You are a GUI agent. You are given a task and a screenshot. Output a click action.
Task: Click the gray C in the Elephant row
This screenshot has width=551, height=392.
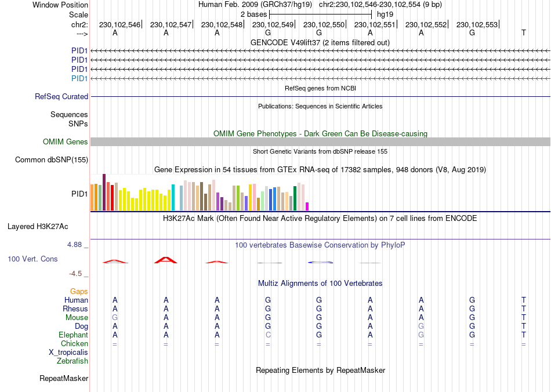(268, 335)
